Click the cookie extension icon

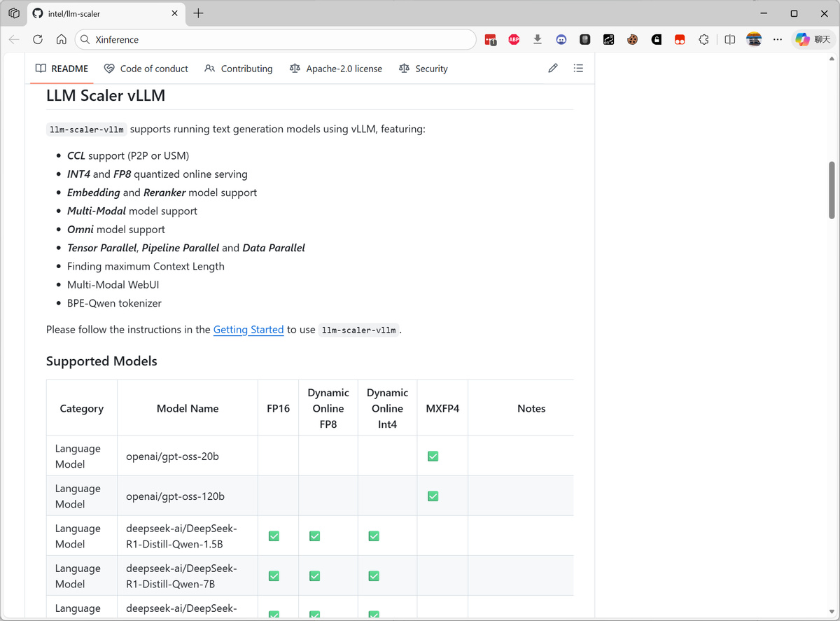click(632, 40)
